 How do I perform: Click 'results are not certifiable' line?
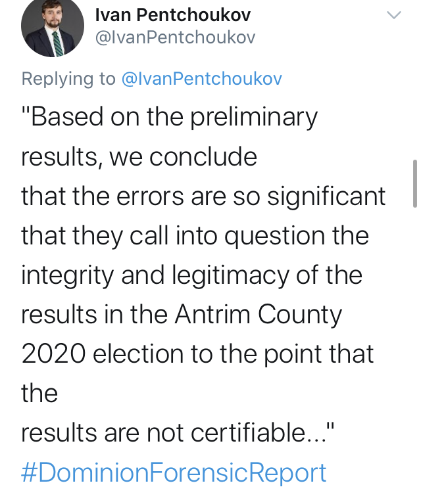[178, 433]
